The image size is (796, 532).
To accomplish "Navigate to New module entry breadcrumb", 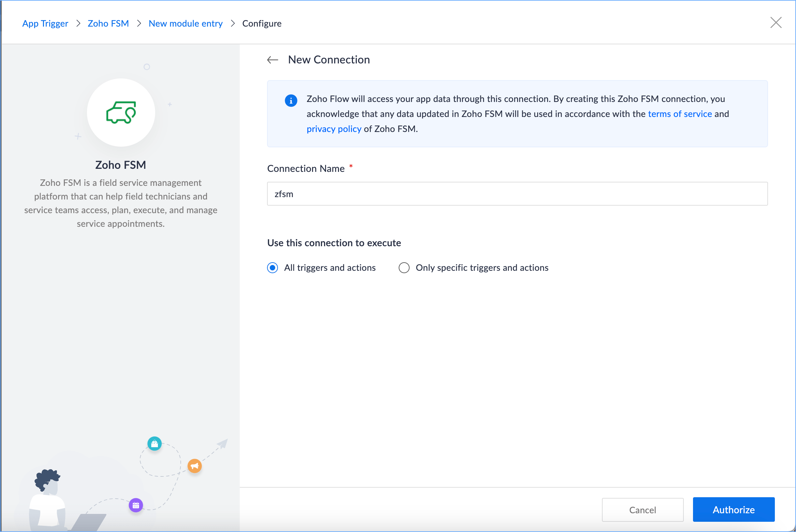I will (x=186, y=24).
